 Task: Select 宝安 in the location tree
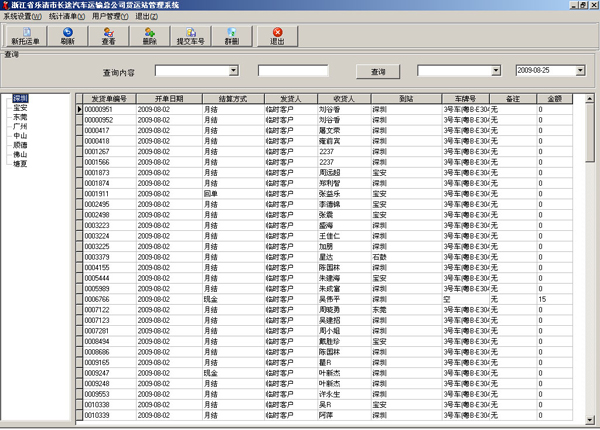point(20,108)
